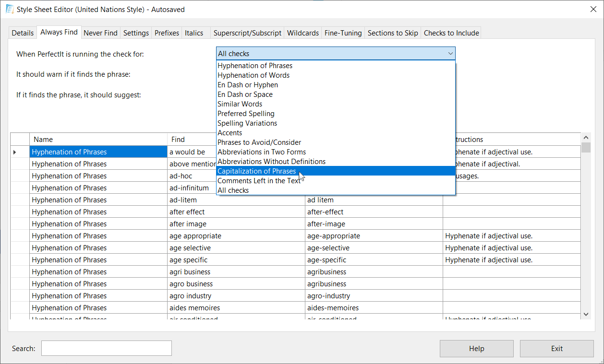Viewport: 604px width, 364px height.
Task: Close the Style Sheet Editor window
Action: [593, 9]
